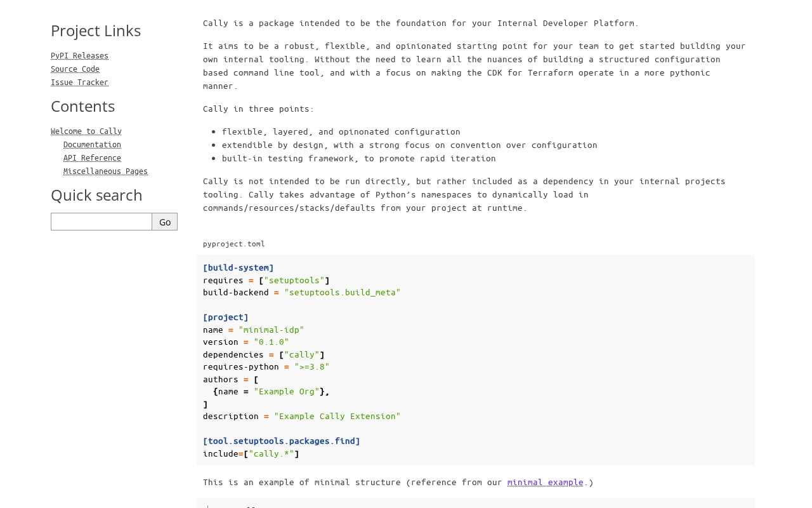Go to the Issue Tracker
This screenshot has height=508, width=812.
coord(79,83)
